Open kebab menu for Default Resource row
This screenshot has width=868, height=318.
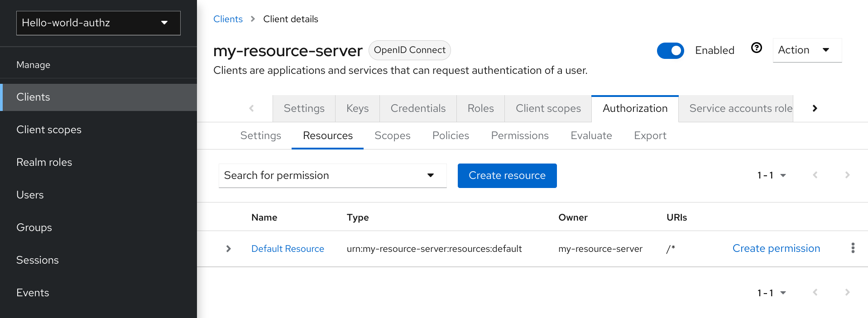[853, 248]
